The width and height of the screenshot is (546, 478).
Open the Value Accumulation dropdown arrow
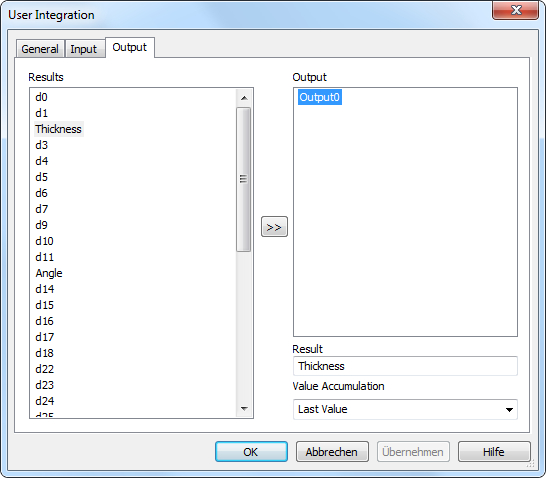pos(509,409)
